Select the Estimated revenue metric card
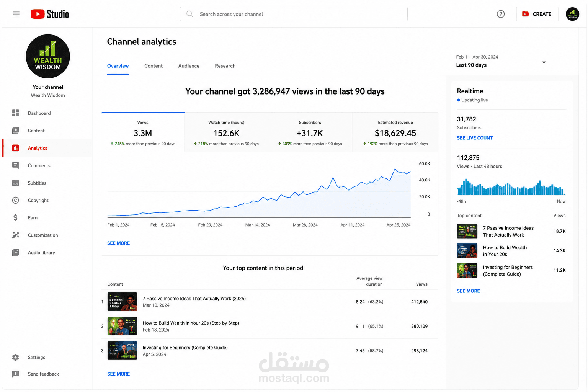The height and width of the screenshot is (392, 588). pyautogui.click(x=395, y=132)
